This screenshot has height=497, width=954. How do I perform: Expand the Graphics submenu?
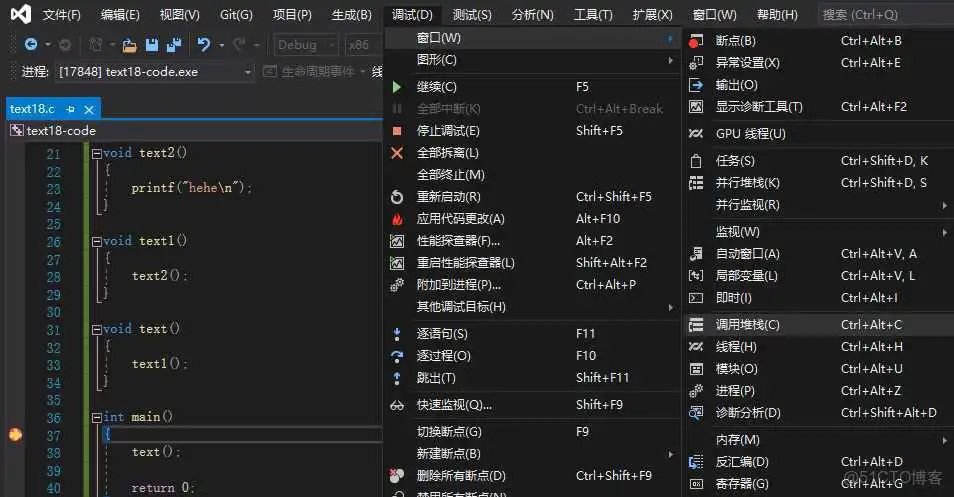point(533,60)
